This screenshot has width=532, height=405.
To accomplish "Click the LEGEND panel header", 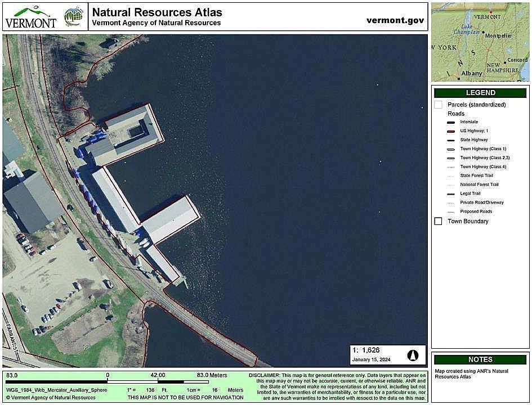I will pos(480,93).
